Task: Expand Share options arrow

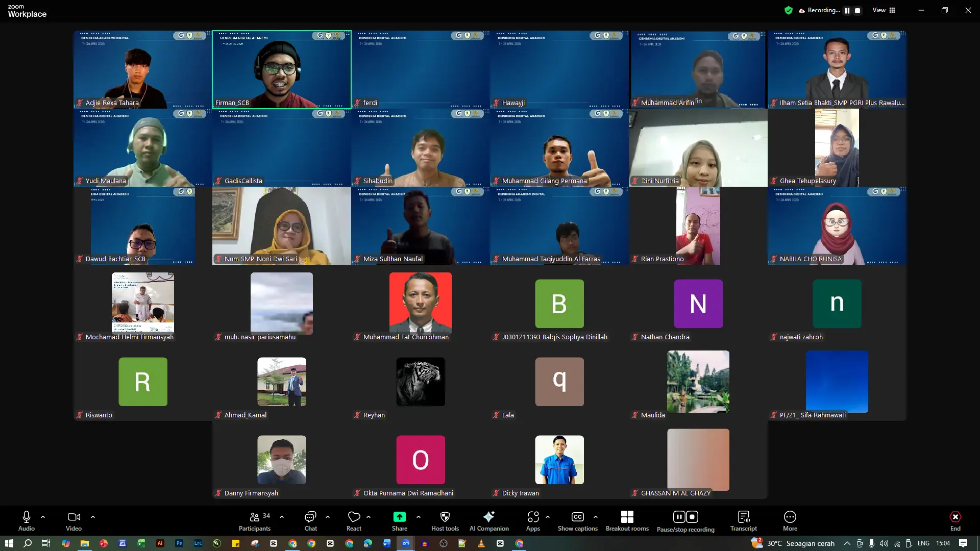Action: pos(419,517)
